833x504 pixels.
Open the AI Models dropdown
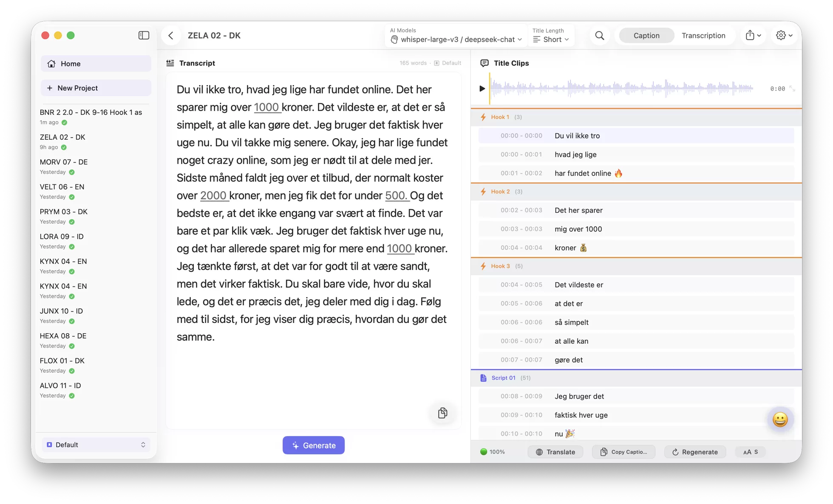[x=456, y=35]
